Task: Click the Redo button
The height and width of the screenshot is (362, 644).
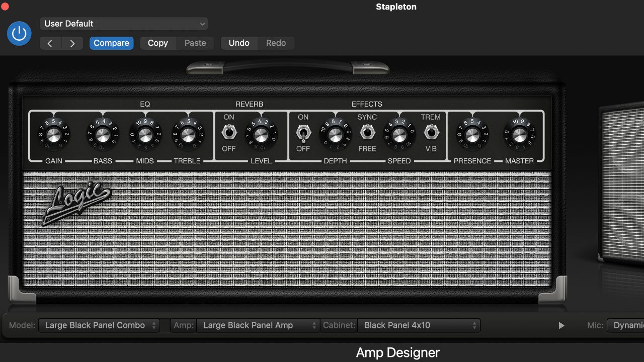Action: (x=276, y=43)
